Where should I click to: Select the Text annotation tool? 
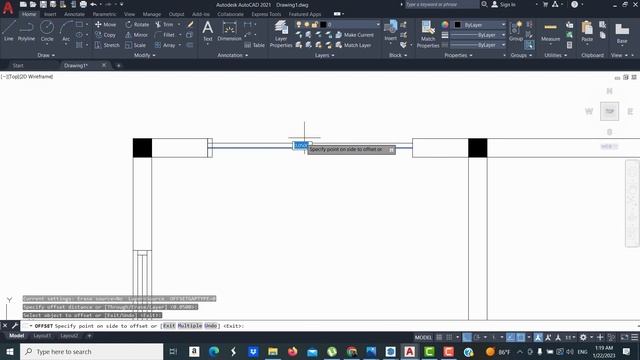point(207,31)
